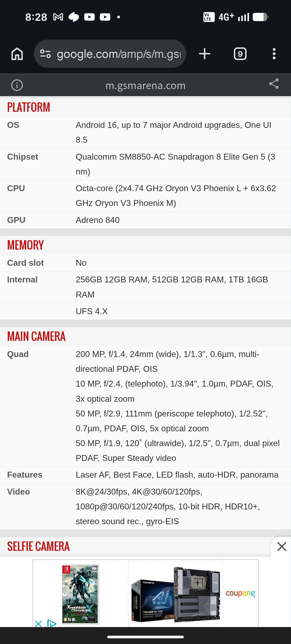
Task: Tap the AMP page info icon
Action: (17, 85)
